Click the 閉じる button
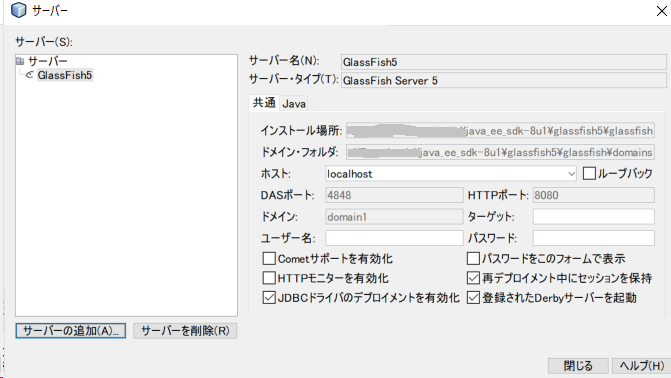The height and width of the screenshot is (378, 671). pos(578,366)
